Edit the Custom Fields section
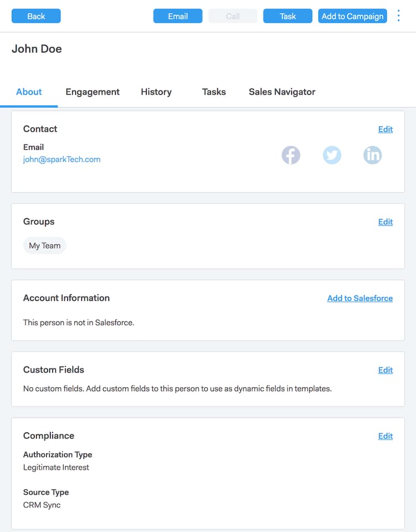Viewport: 416px width, 532px height. [385, 370]
